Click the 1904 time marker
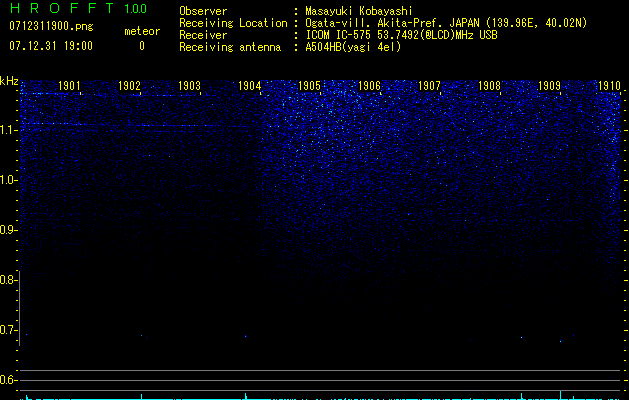This screenshot has width=629, height=400. 250,85
